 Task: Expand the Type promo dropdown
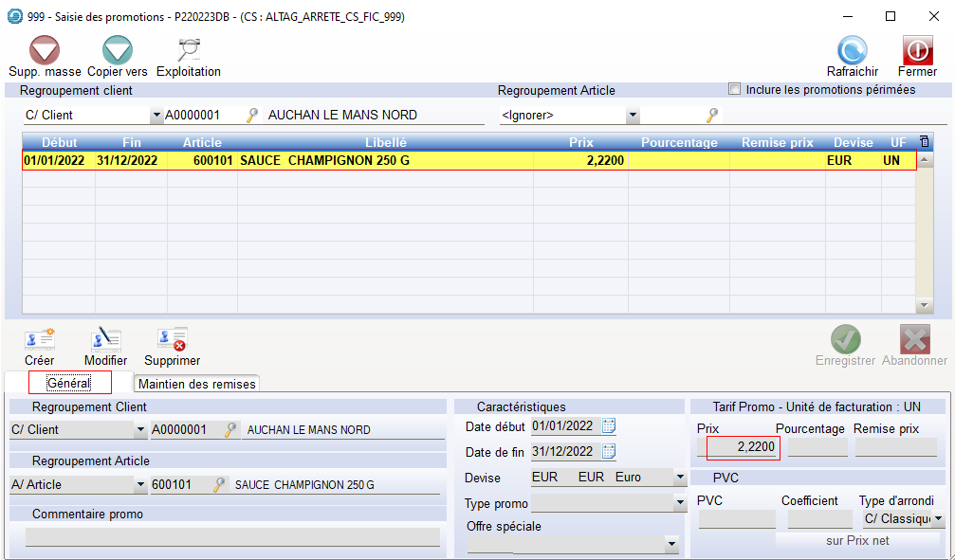pyautogui.click(x=679, y=503)
